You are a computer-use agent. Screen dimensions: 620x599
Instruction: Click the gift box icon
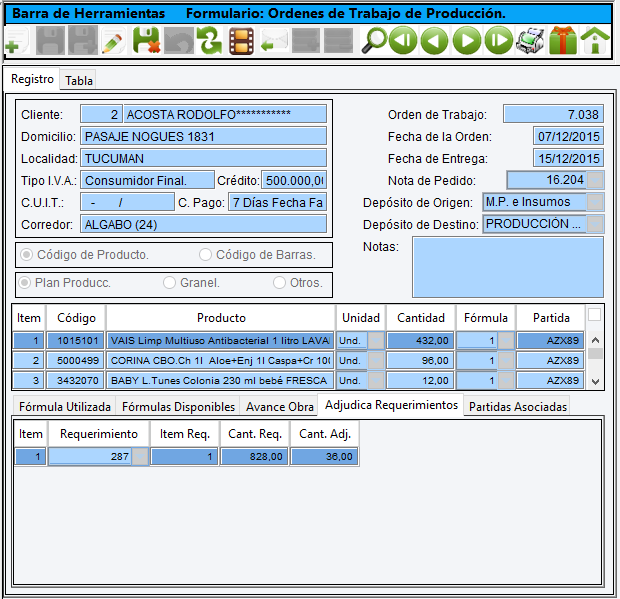tap(563, 40)
